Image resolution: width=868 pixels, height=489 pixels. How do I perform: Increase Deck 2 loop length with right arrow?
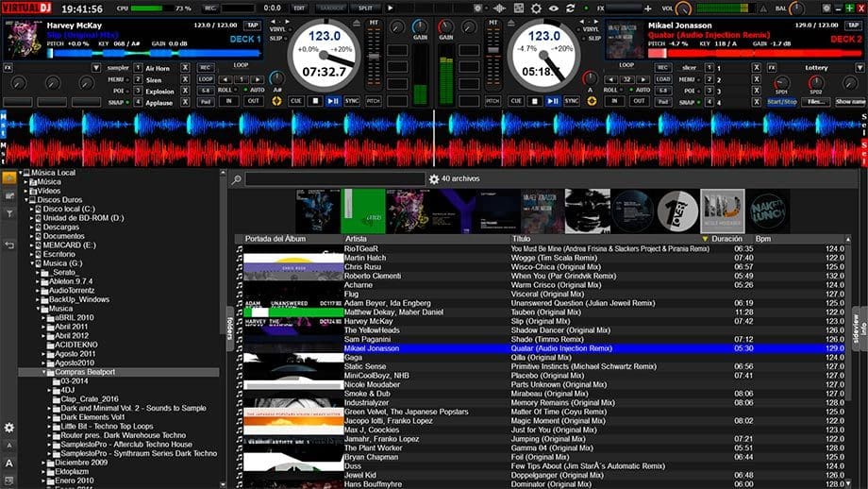[x=643, y=79]
